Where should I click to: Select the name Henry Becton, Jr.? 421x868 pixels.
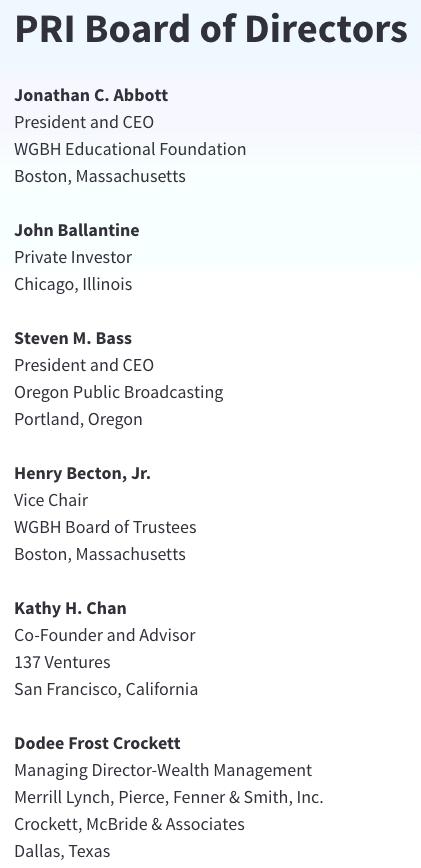[82, 473]
